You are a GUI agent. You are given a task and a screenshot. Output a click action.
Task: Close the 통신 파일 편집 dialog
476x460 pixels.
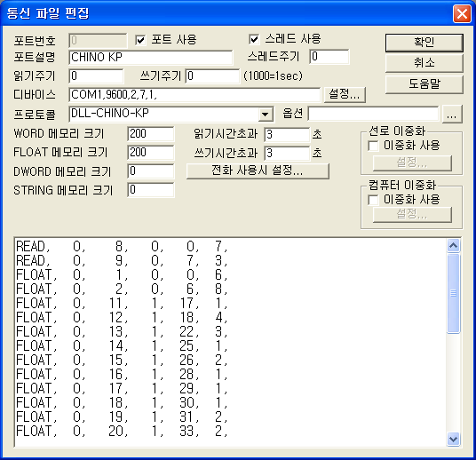pyautogui.click(x=462, y=13)
